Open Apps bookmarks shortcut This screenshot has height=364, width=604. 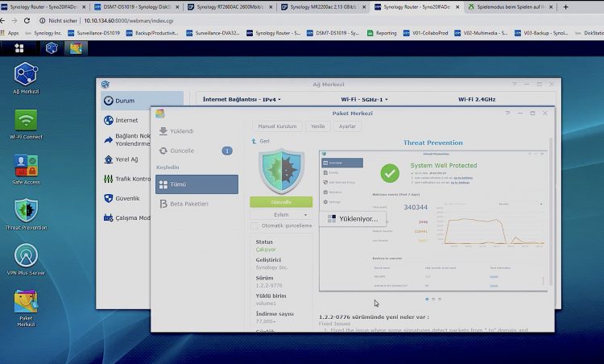10,33
